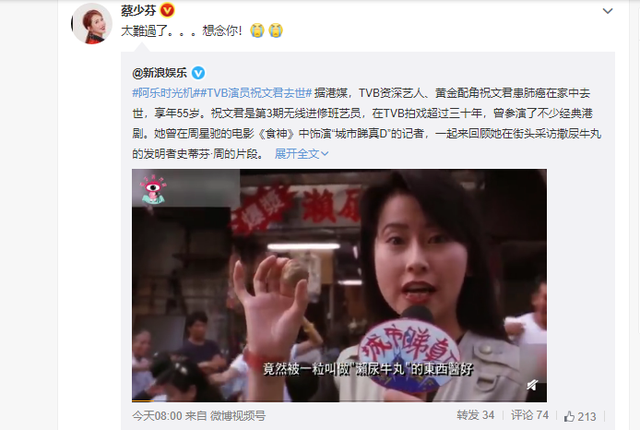Open 蔡少芬's profile avatar

[x=91, y=23]
